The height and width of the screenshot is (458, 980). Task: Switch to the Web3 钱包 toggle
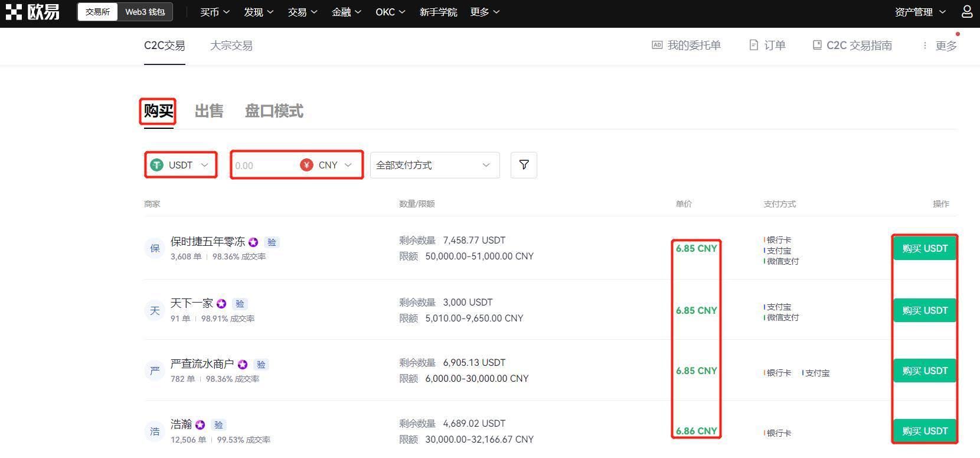[145, 12]
